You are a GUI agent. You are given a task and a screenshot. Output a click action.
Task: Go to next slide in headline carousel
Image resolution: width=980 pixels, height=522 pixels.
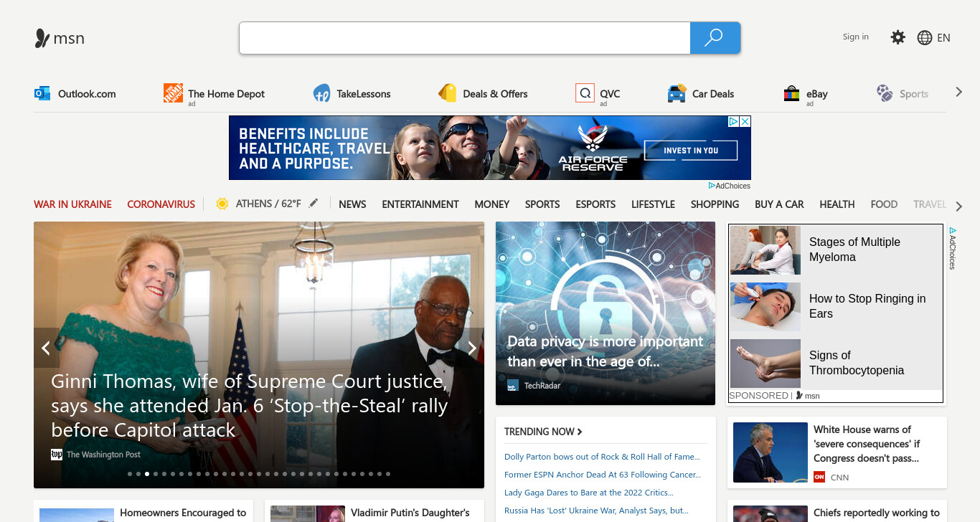(x=472, y=348)
